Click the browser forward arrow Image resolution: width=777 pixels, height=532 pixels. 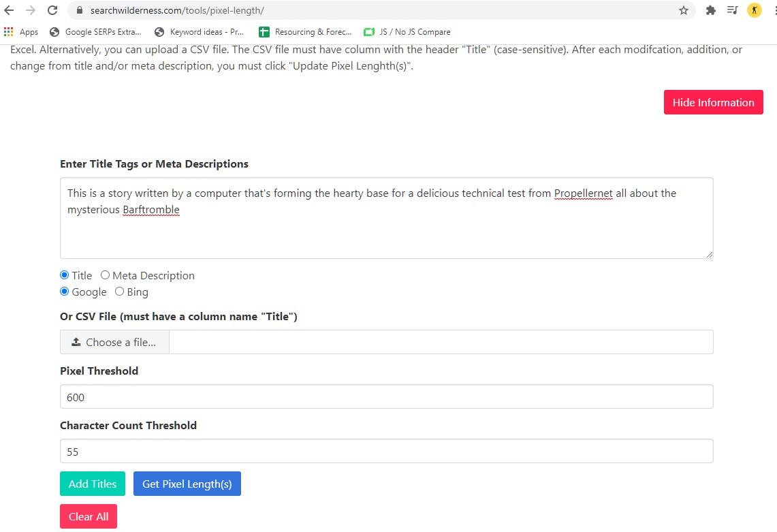click(31, 10)
